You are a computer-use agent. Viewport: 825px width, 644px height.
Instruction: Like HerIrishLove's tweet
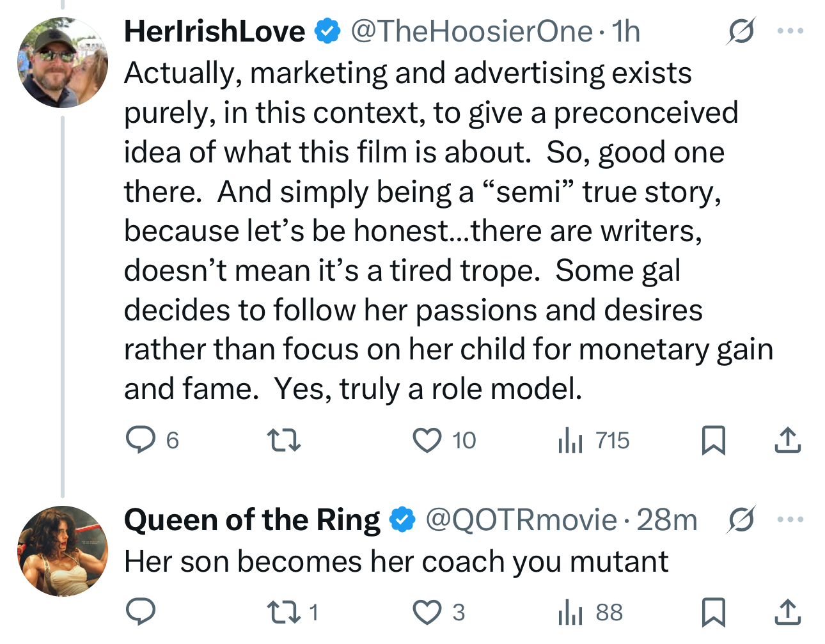(427, 440)
